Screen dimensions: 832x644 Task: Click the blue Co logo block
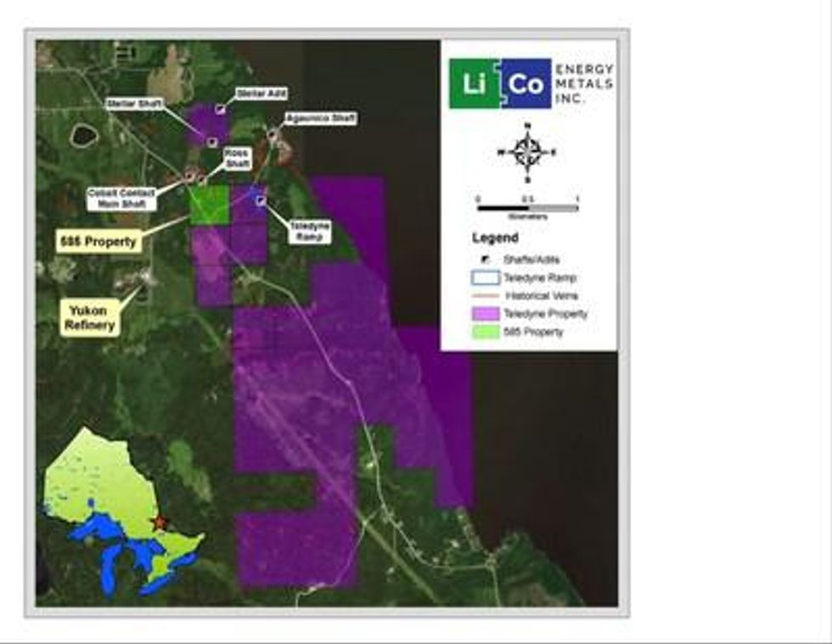[x=526, y=83]
